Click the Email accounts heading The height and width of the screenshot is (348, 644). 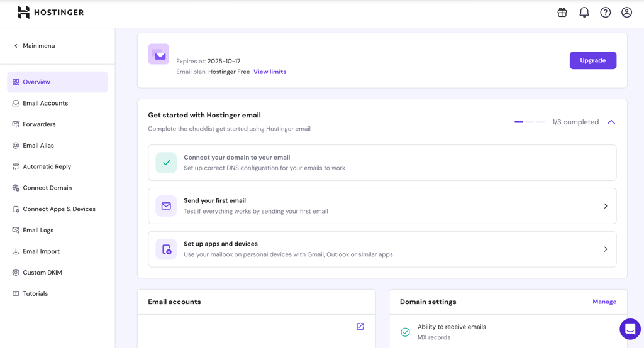coord(175,302)
